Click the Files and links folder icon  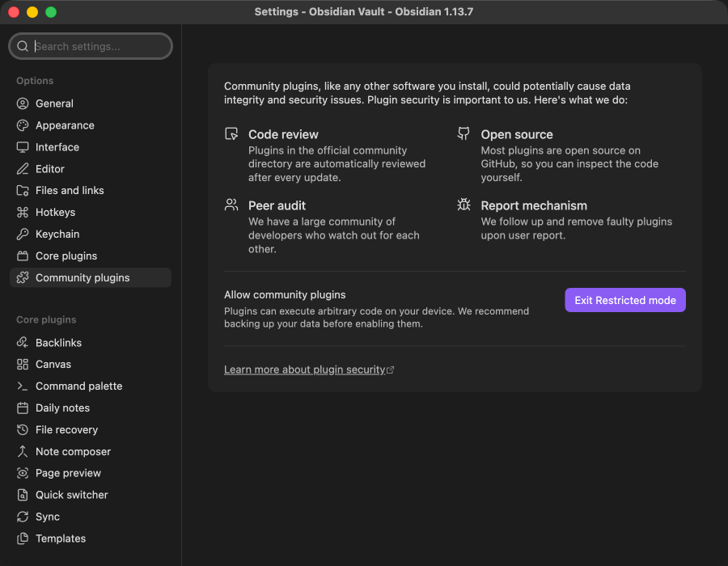click(x=23, y=191)
